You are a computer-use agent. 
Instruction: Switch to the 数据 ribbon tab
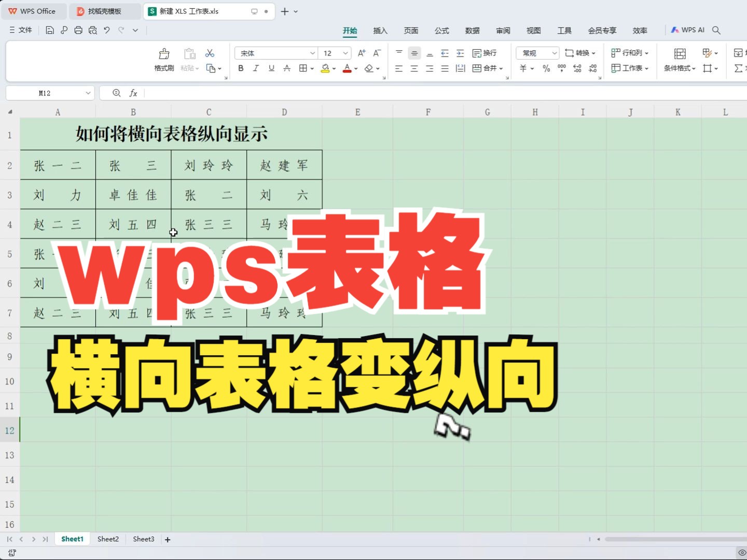(473, 31)
